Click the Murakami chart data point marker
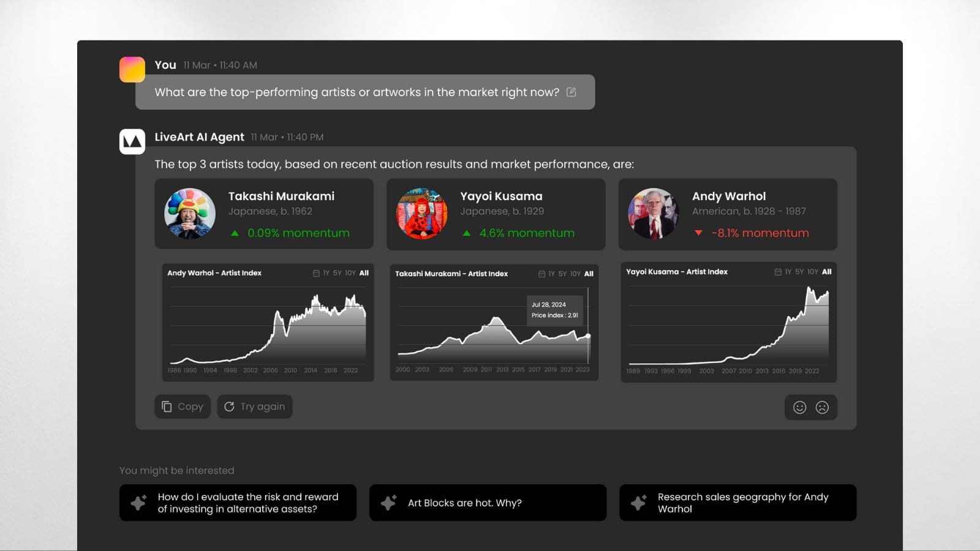The image size is (980, 551). (x=588, y=336)
